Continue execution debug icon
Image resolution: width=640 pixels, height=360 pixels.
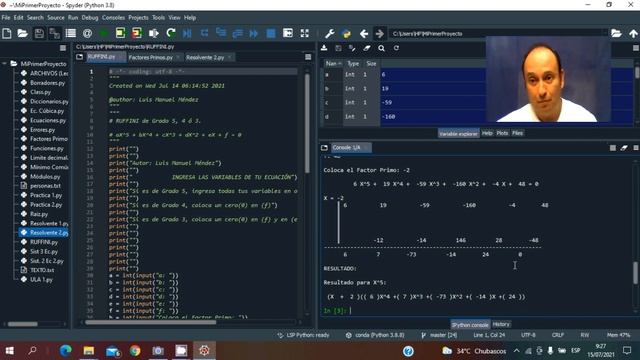(253, 33)
